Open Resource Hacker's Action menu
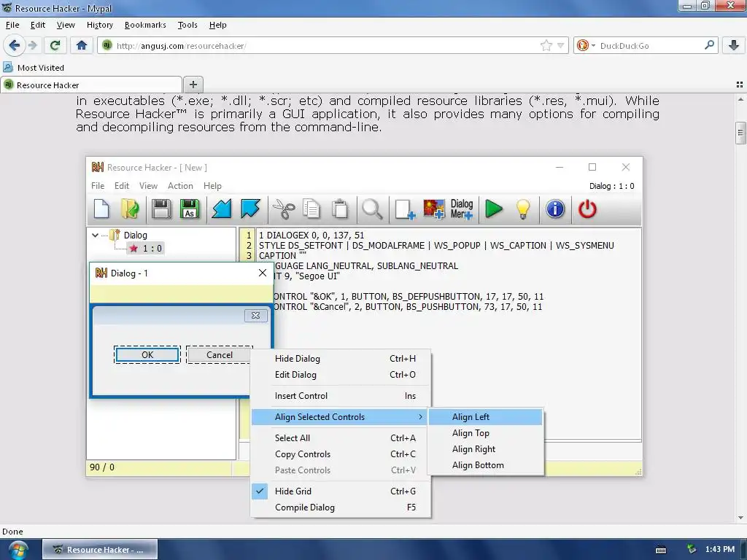 [180, 186]
